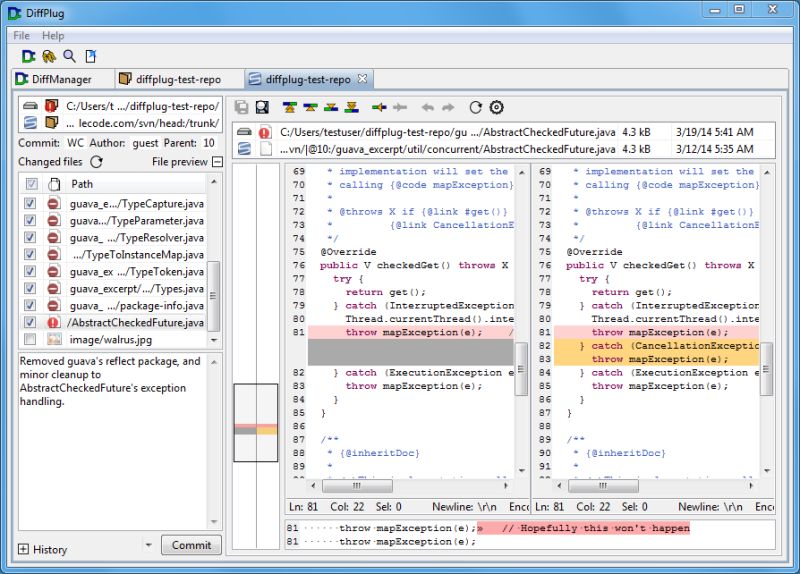
Task: Open the dropdown arrow beside Commit button
Action: [148, 545]
